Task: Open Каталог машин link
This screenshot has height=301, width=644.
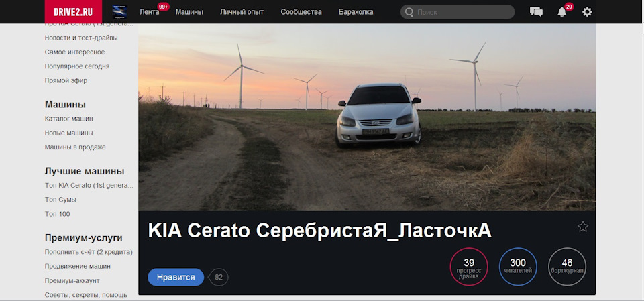Action: click(x=69, y=119)
